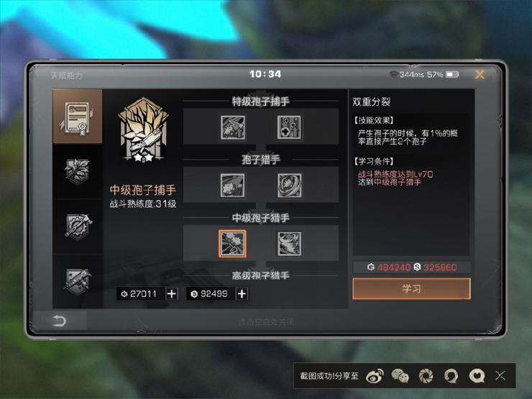The width and height of the screenshot is (532, 399).
Task: Click the 中级孢子捕手 rank badge emblem
Action: (143, 129)
